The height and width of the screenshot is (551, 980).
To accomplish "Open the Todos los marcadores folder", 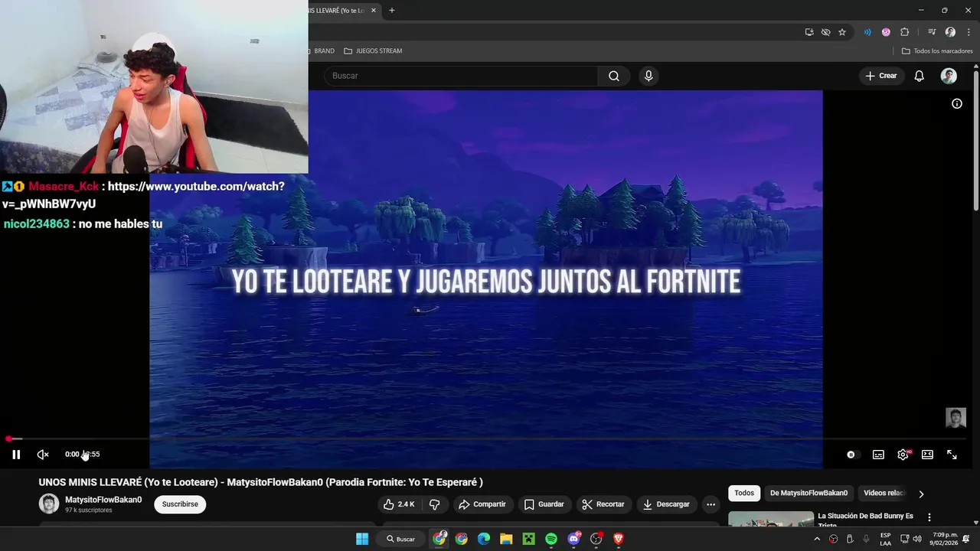I will [937, 51].
